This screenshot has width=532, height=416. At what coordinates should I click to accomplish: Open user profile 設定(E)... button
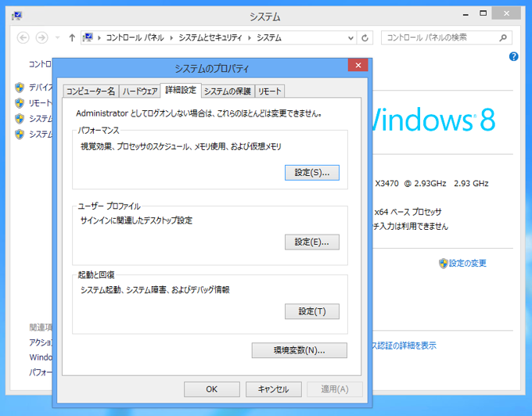[312, 242]
